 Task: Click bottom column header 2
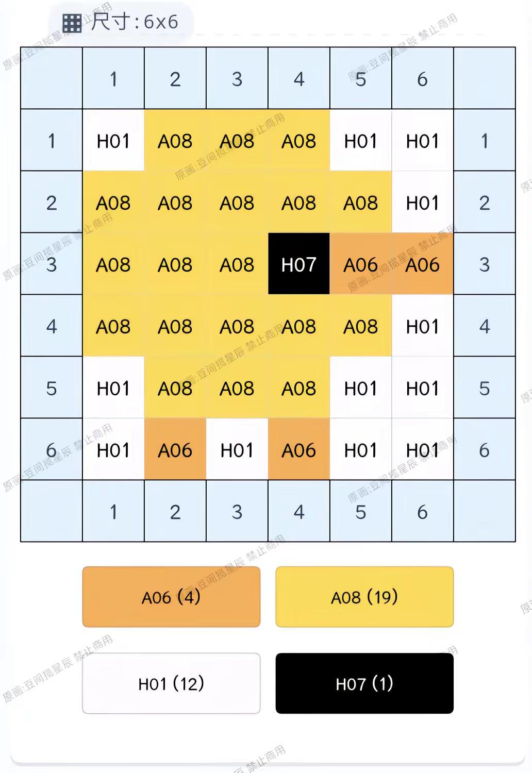tap(175, 511)
